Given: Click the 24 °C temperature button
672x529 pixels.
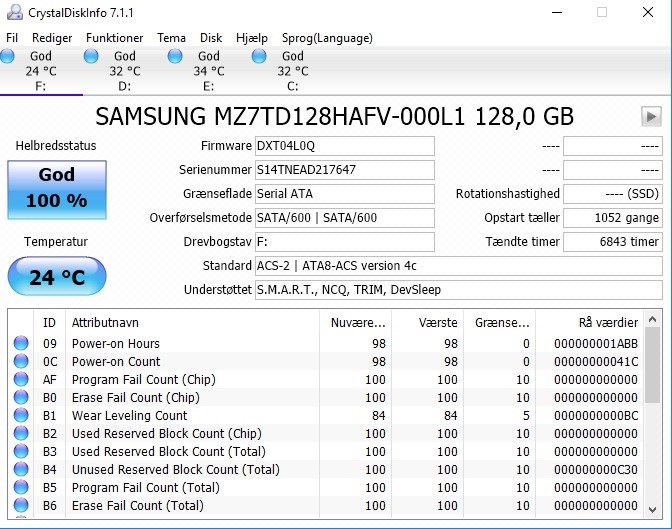Looking at the screenshot, I should pyautogui.click(x=56, y=277).
